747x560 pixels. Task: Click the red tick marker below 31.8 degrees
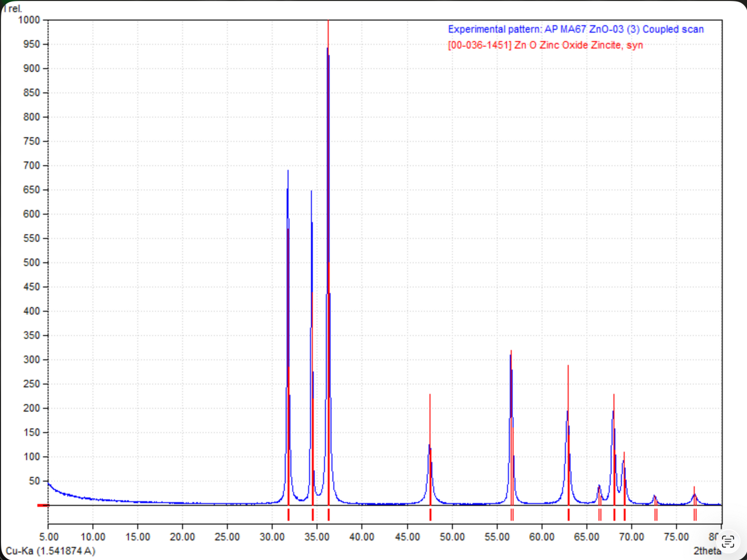[288, 515]
